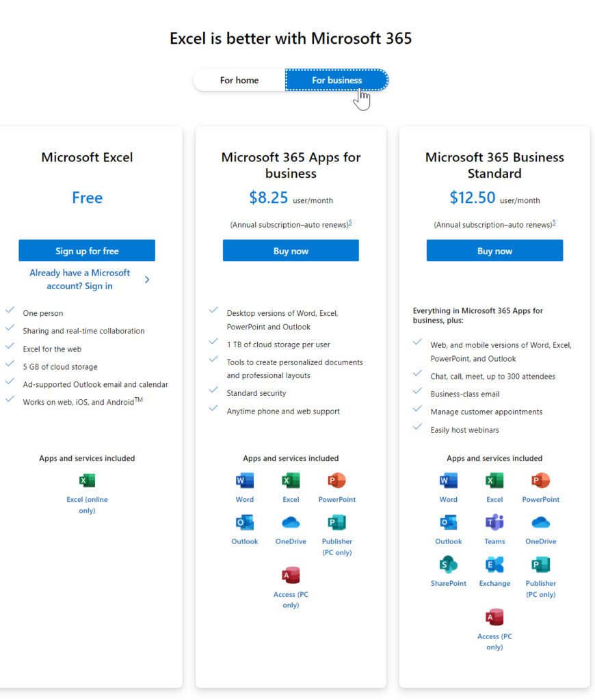Viewport: 595px width, 700px height.
Task: Click 'Chat, call, meet, up to 300 attendees'
Action: point(492,377)
